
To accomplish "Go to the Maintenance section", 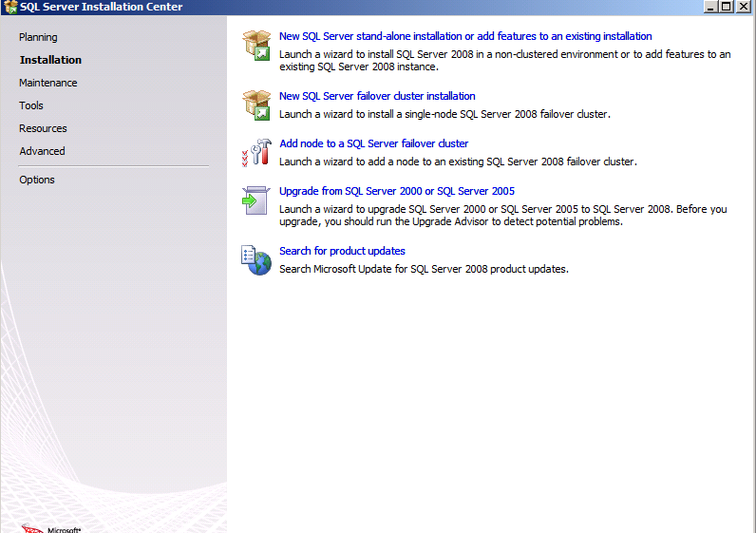I will (x=48, y=83).
